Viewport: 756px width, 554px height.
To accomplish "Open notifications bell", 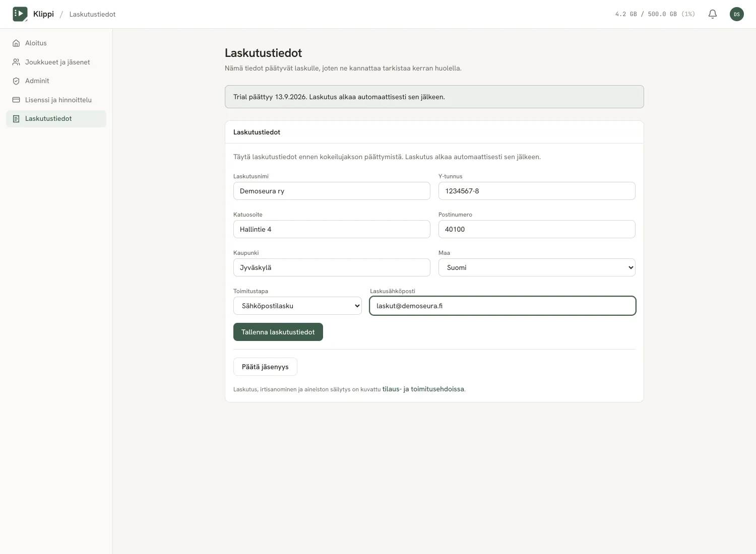I will click(x=713, y=14).
